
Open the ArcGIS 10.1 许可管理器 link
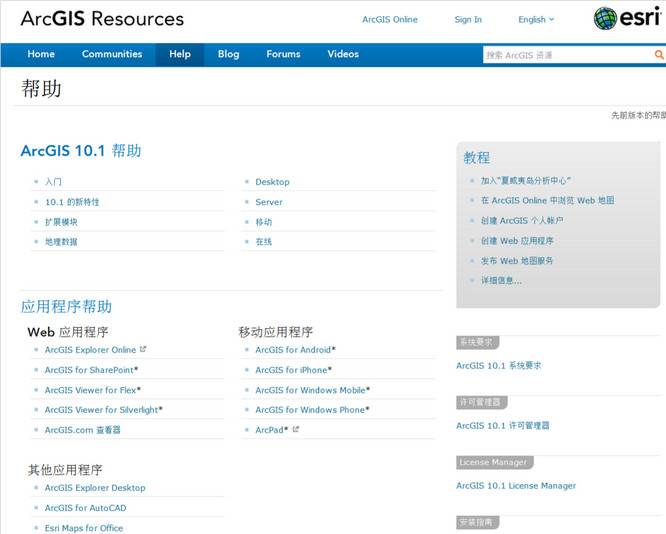tap(503, 425)
